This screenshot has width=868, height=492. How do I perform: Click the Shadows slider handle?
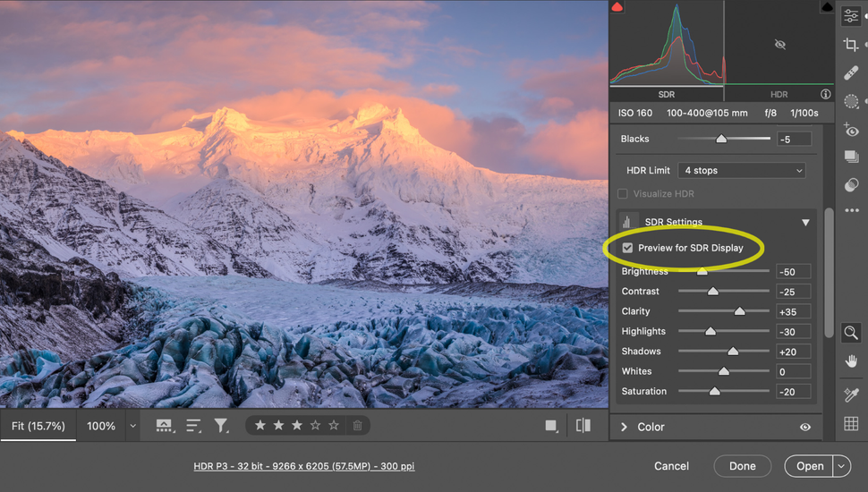[x=733, y=351]
